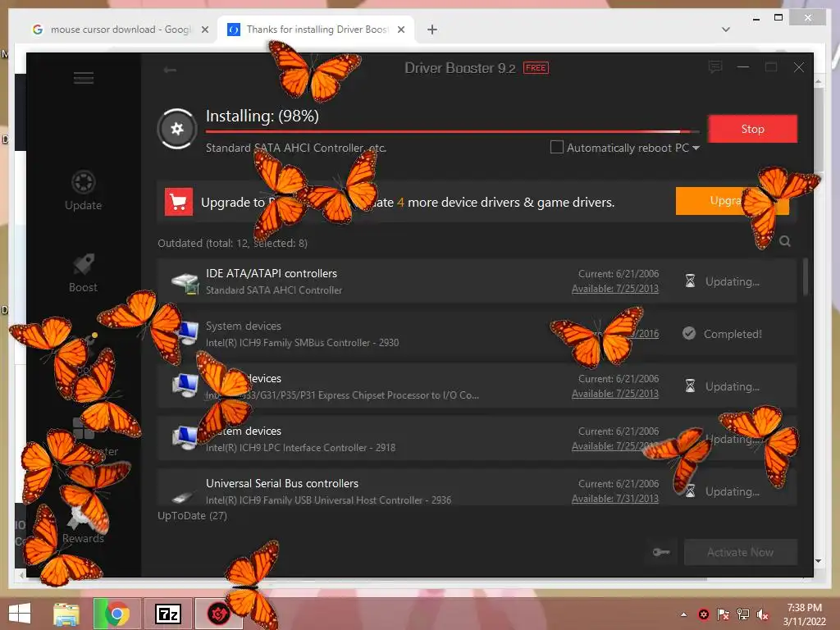
Task: Open Available: 7/25/2013 link for IDE ATA/ATAPI
Action: [615, 288]
